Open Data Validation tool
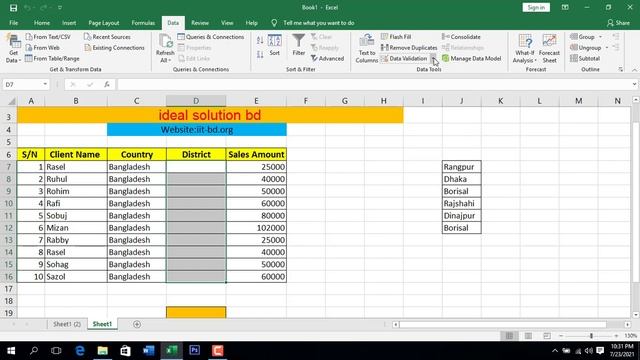The image size is (640, 360). tap(404, 59)
